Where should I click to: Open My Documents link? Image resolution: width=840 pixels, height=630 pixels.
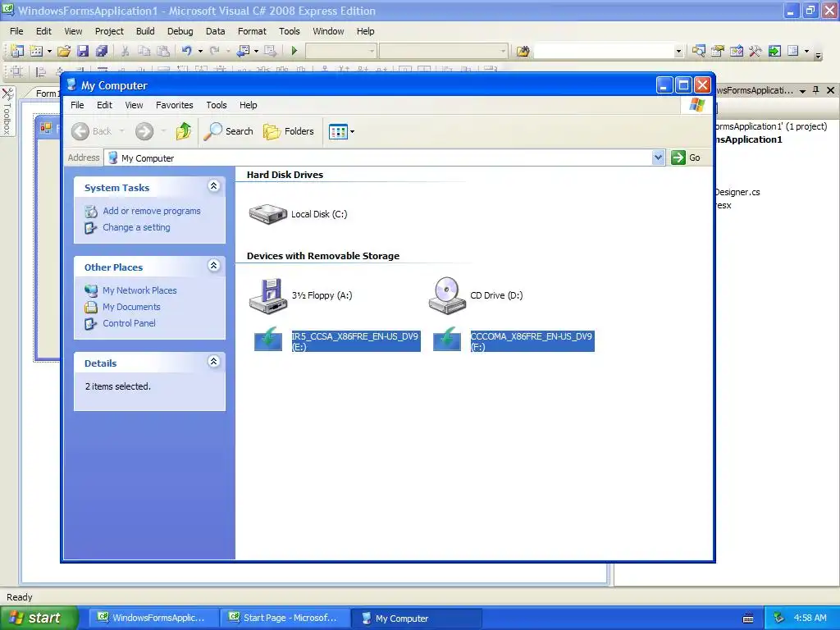[131, 307]
